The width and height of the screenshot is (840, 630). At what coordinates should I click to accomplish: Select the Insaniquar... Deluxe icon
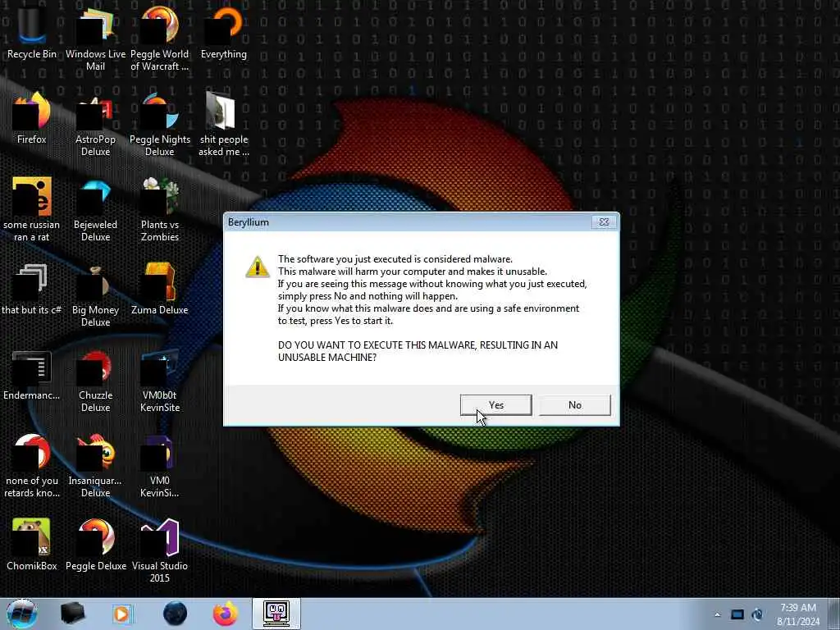click(95, 466)
